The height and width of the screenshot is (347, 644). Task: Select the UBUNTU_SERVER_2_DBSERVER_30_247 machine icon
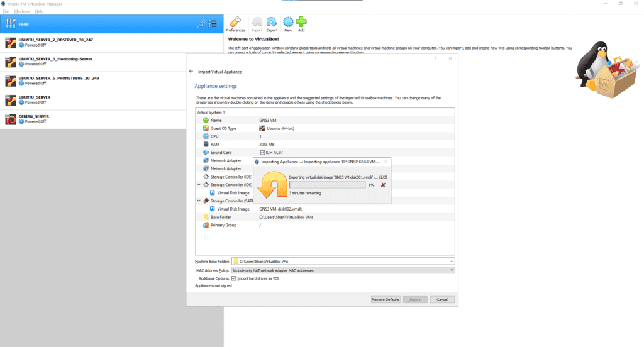coord(11,43)
